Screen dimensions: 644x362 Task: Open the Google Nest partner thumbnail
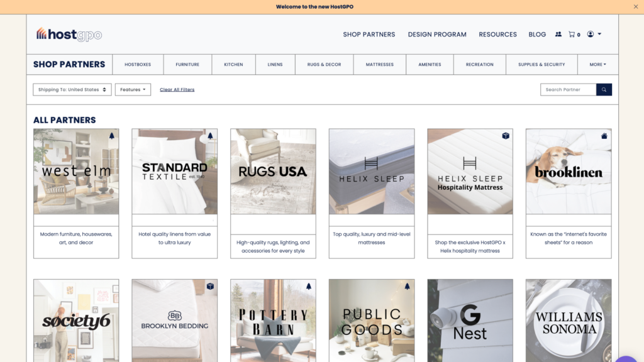tap(470, 321)
